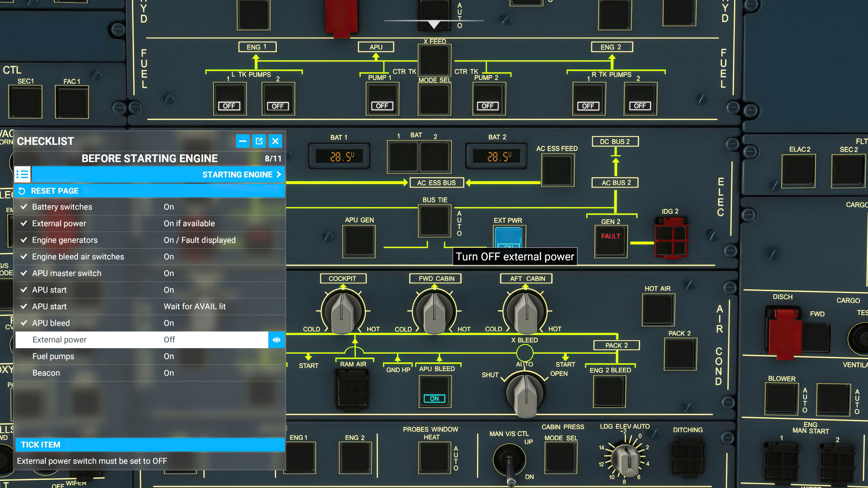The width and height of the screenshot is (868, 488).
Task: Collapse panel using top white down arrow
Action: (434, 24)
